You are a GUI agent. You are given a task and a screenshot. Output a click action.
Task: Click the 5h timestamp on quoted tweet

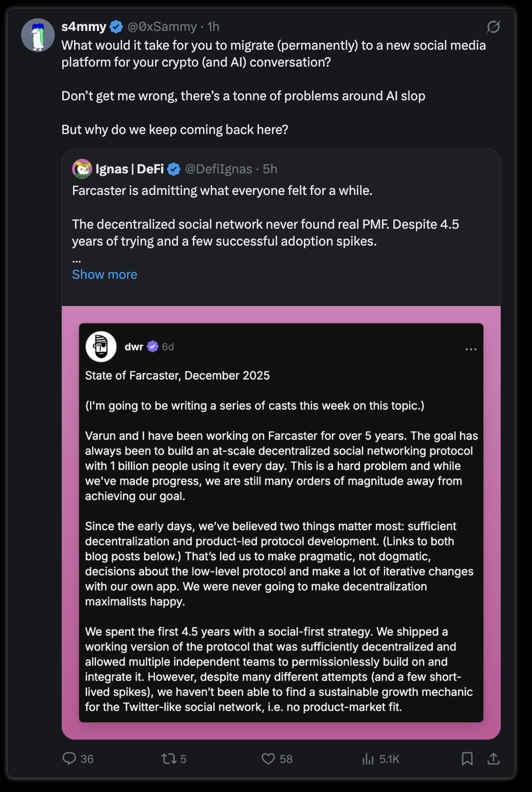pos(270,169)
